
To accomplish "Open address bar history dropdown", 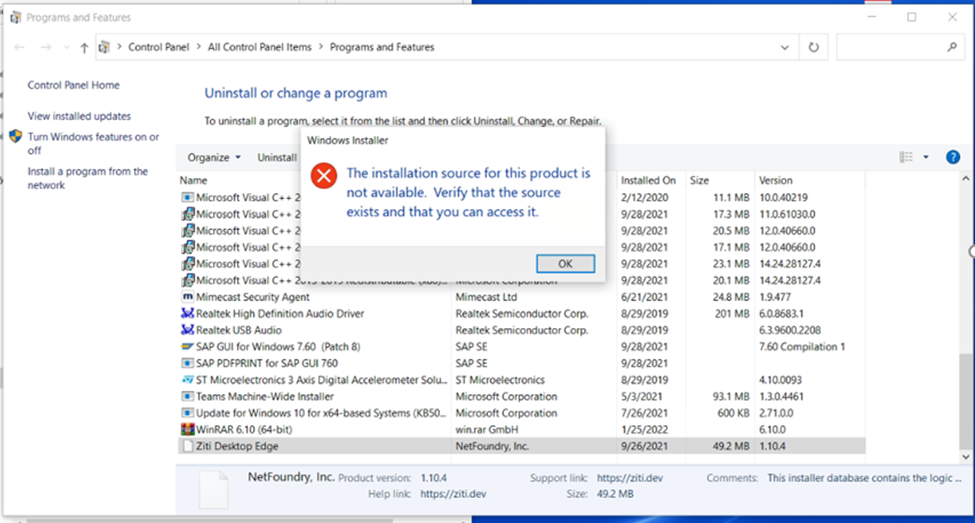I will pyautogui.click(x=785, y=47).
